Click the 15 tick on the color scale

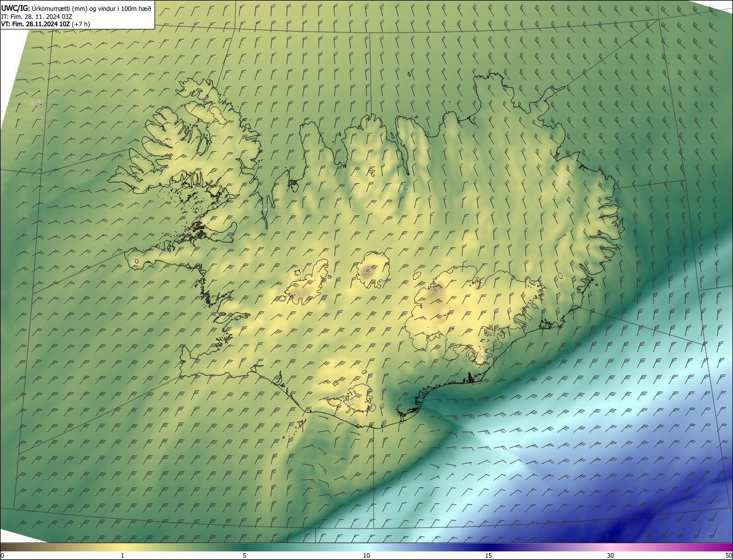click(x=488, y=556)
